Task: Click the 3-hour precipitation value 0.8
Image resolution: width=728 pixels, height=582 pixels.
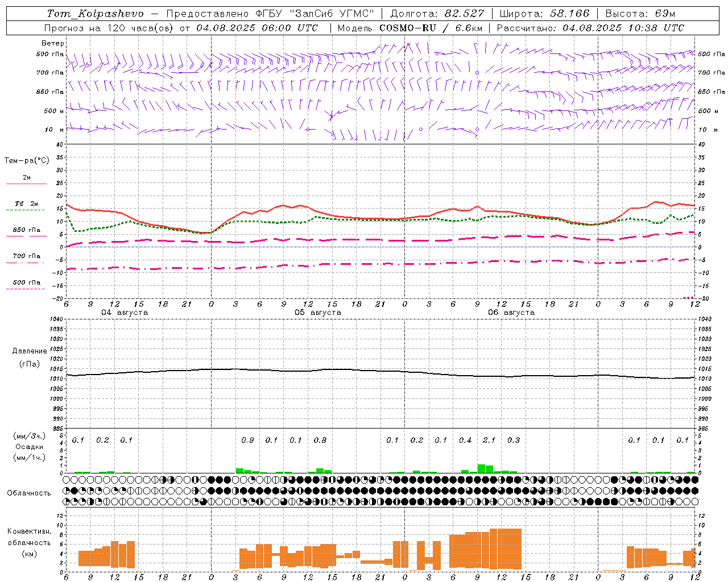Action: point(320,440)
